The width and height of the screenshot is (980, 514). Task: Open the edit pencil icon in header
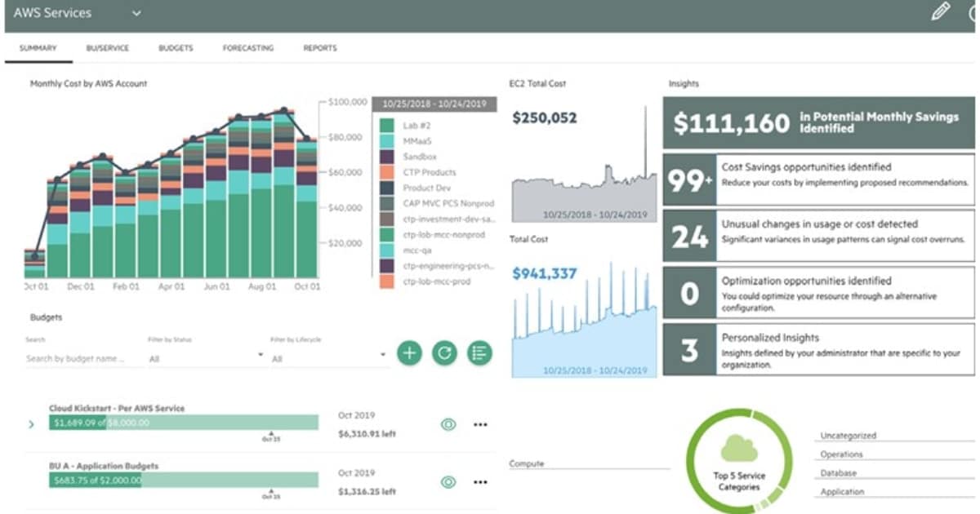pos(941,11)
